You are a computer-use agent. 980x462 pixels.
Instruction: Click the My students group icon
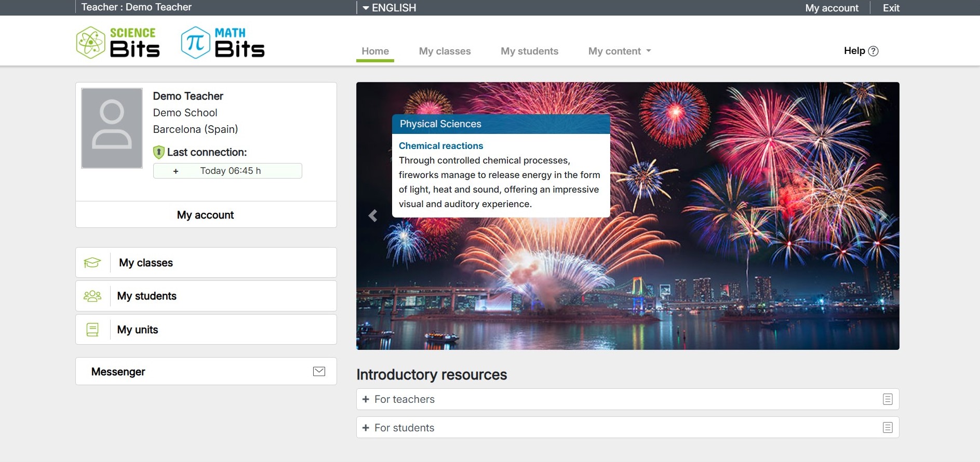tap(92, 296)
